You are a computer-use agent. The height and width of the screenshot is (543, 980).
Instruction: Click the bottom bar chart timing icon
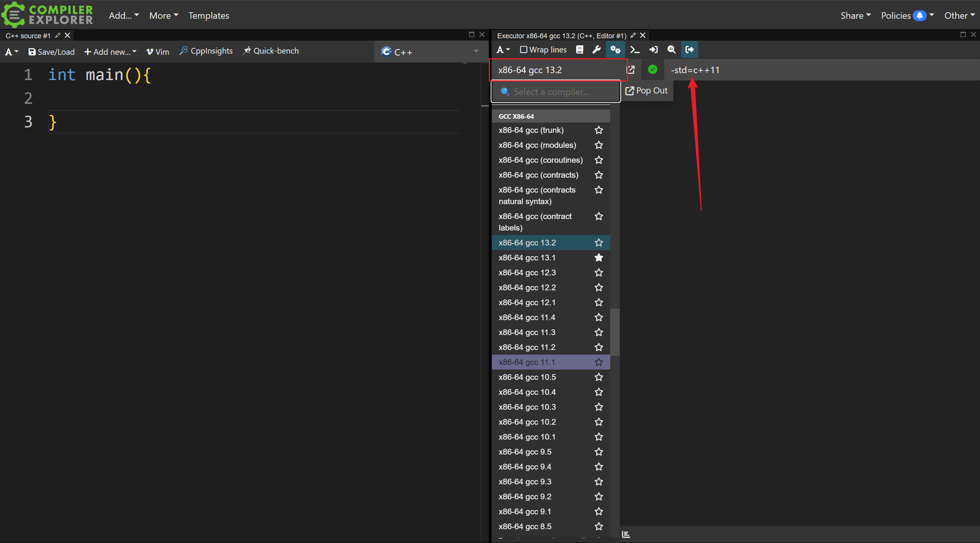(626, 534)
